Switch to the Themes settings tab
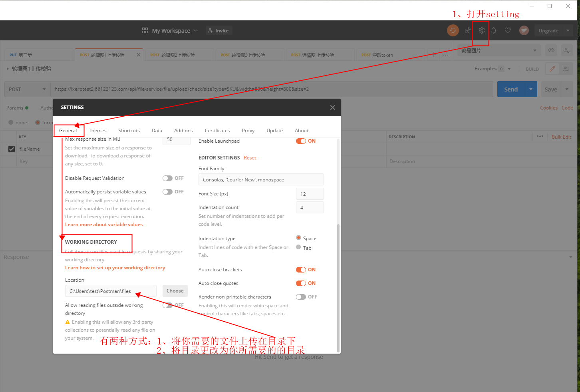580x392 pixels. (x=97, y=130)
